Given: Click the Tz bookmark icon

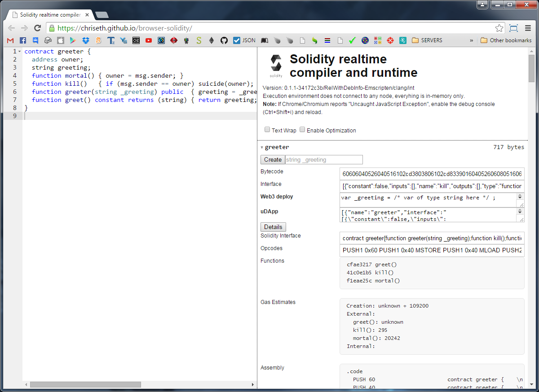Looking at the screenshot, I should [111, 40].
